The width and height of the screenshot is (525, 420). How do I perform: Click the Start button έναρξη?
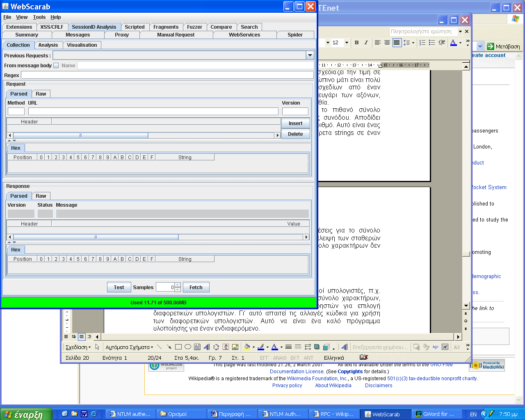[26, 414]
